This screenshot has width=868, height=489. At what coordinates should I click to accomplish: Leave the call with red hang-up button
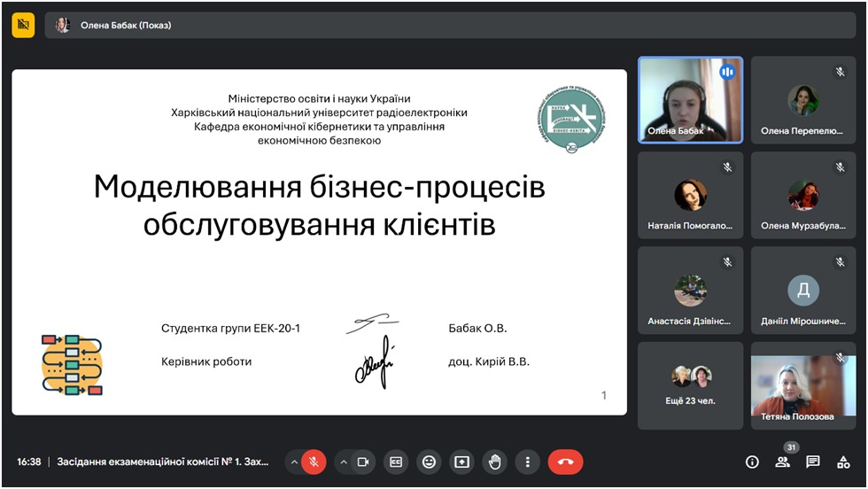(565, 462)
